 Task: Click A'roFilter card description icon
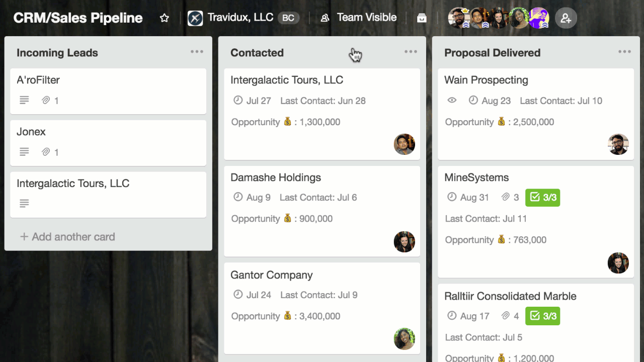(x=24, y=101)
